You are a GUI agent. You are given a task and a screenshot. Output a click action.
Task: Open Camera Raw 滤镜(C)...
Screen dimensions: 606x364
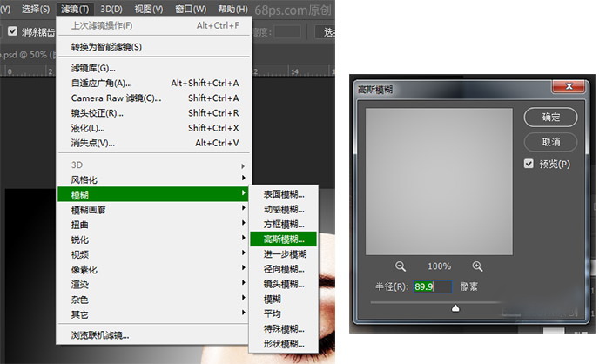point(154,98)
